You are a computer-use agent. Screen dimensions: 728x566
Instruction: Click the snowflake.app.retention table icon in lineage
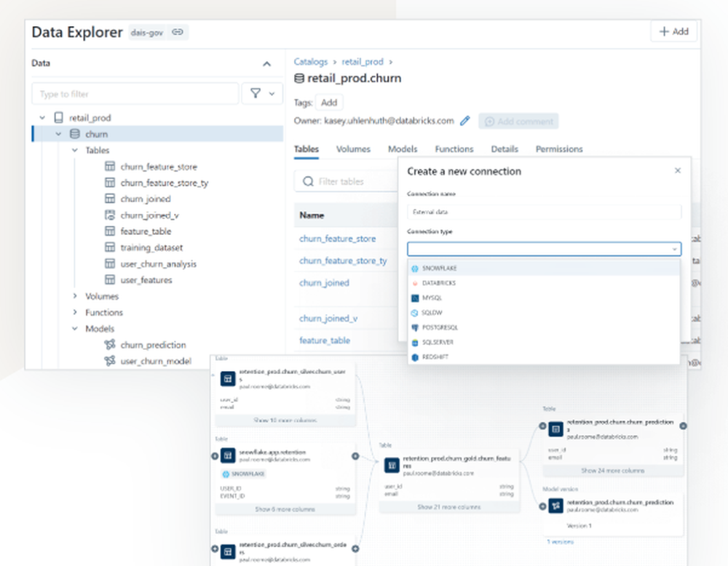click(227, 455)
